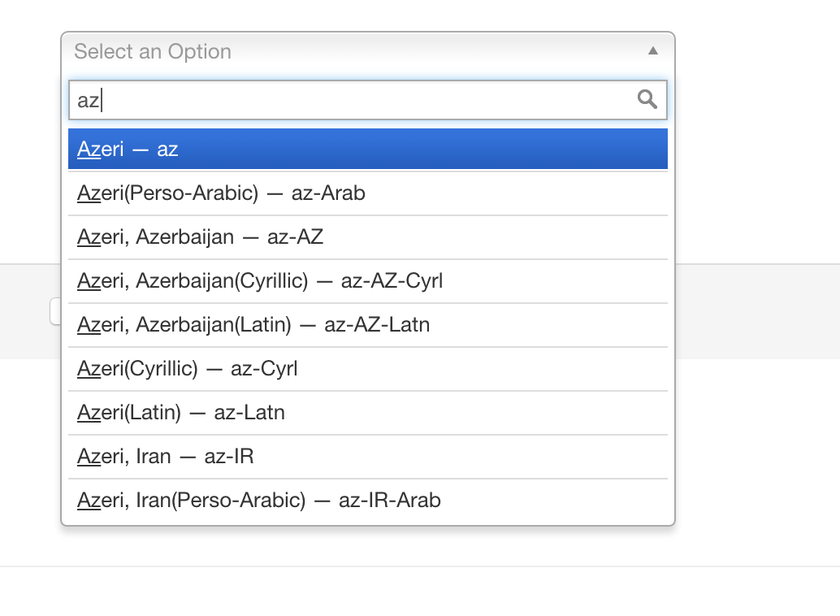
Task: Click the "Select an Option" placeholder text
Action: pos(153,52)
